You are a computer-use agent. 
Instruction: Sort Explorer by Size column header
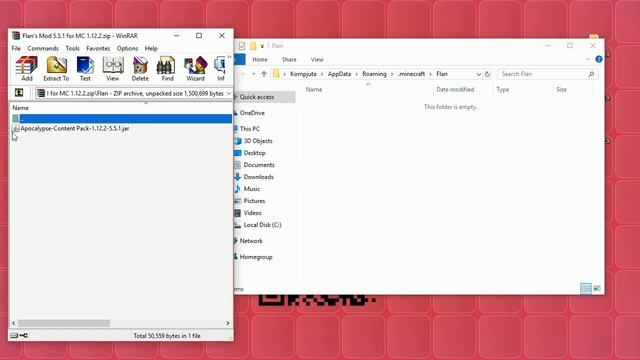pyautogui.click(x=561, y=89)
